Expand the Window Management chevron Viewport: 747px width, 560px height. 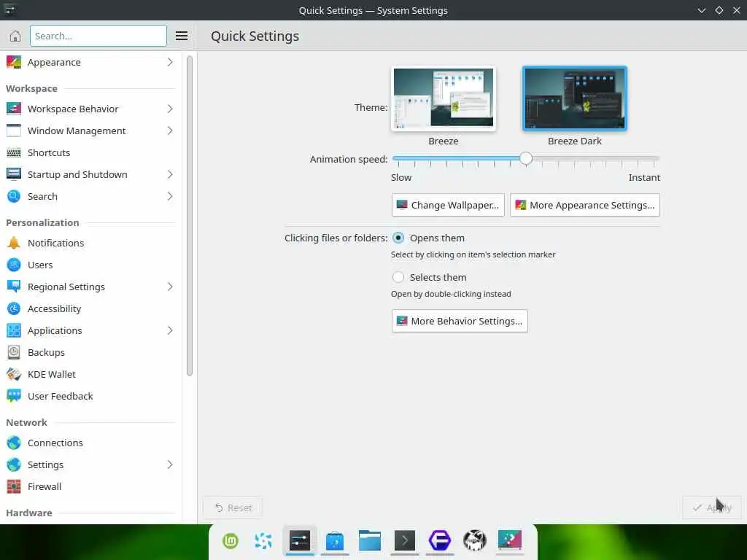coord(170,131)
